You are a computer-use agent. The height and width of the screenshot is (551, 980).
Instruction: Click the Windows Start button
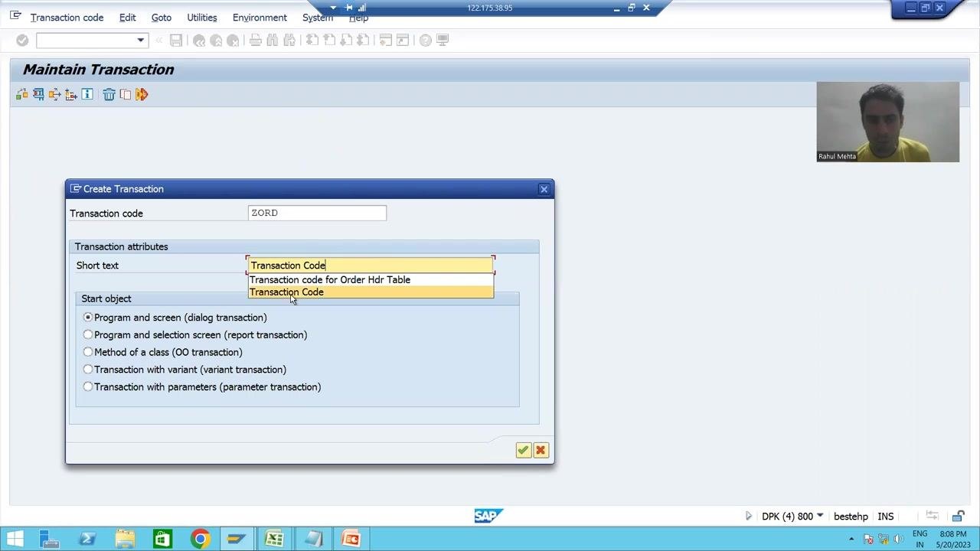pyautogui.click(x=15, y=539)
